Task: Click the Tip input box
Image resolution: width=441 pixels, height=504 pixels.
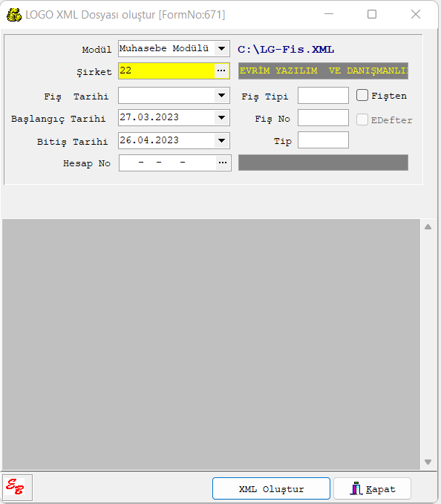Action: tap(323, 140)
